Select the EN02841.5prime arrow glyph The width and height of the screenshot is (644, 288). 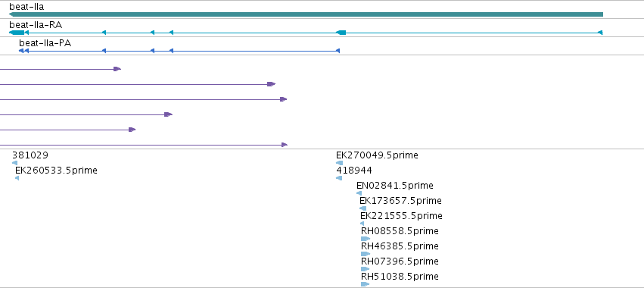359,193
